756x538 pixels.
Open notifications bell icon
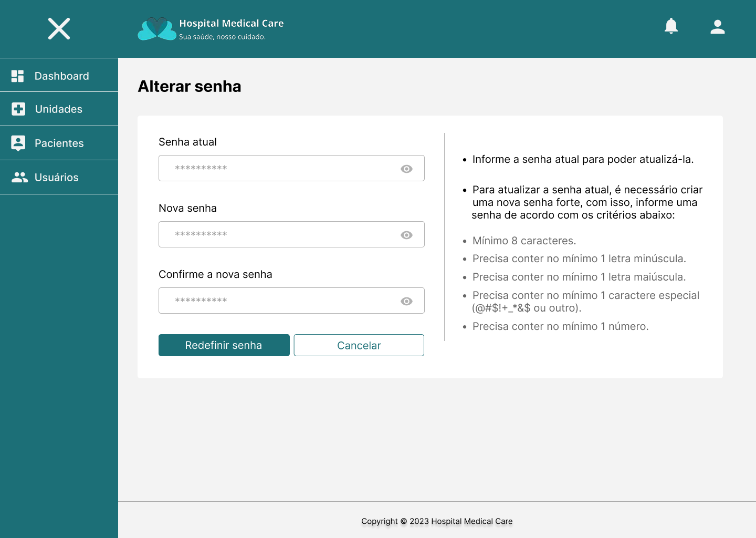[x=671, y=26]
